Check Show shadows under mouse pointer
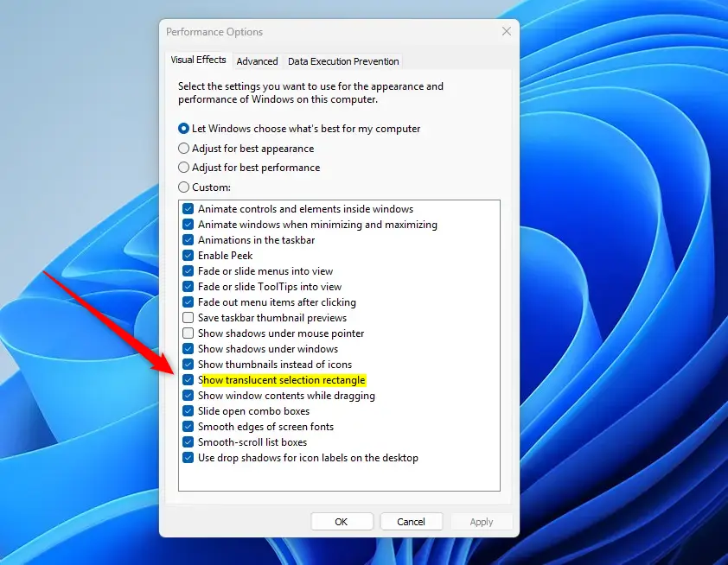Screen dimensions: 728x565 pyautogui.click(x=188, y=333)
